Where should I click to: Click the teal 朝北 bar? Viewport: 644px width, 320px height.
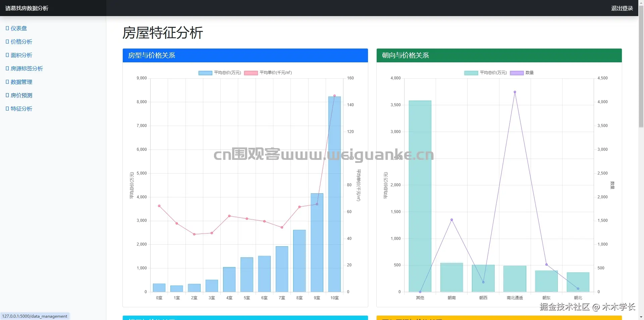pos(578,282)
